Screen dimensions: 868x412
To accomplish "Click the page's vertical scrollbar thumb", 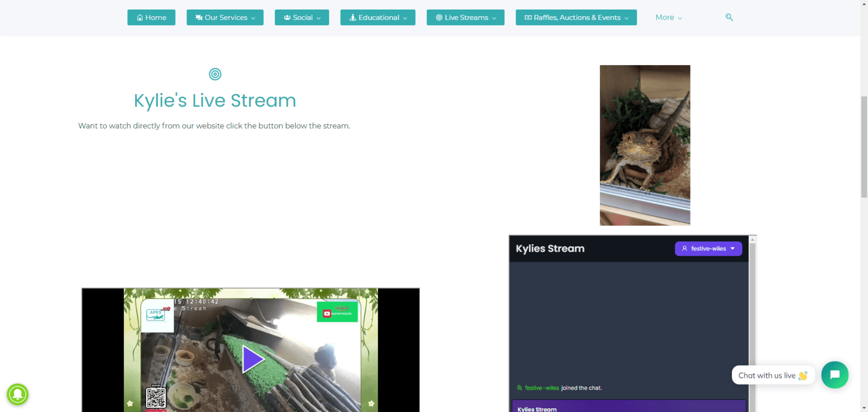I will click(x=864, y=147).
